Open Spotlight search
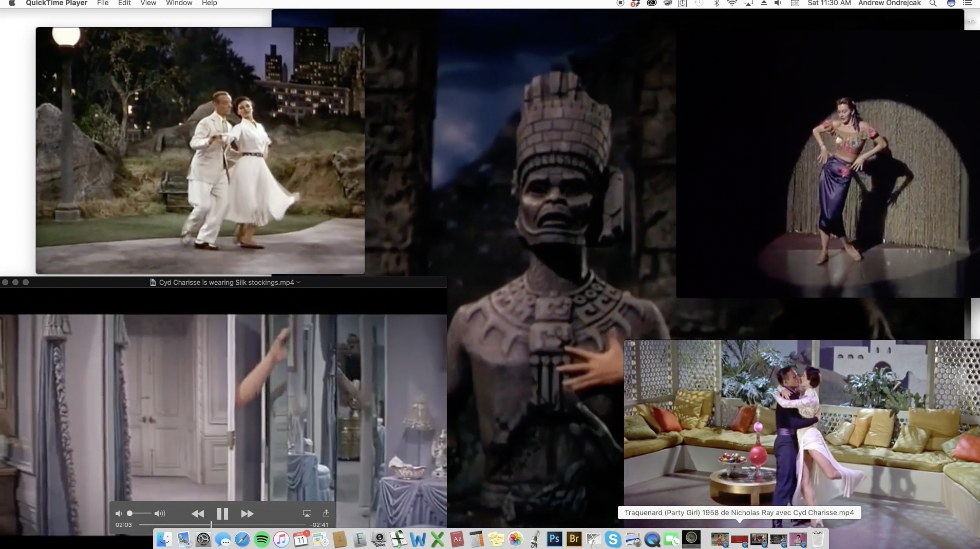Image resolution: width=980 pixels, height=549 pixels. tap(933, 3)
